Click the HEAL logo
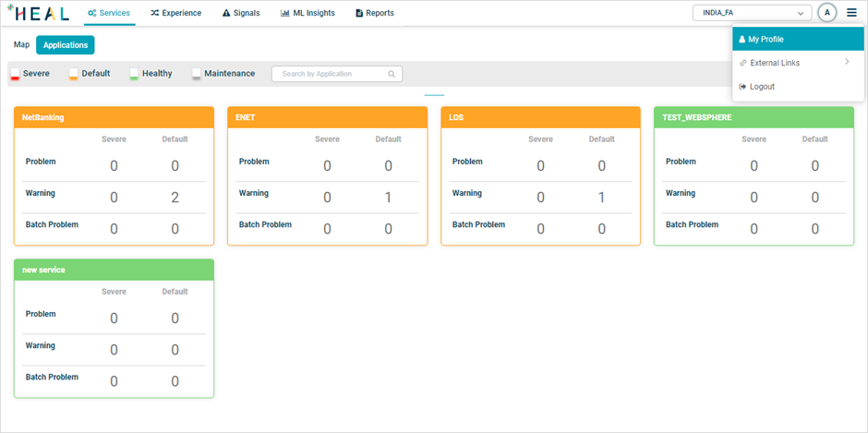Image resolution: width=868 pixels, height=433 pixels. (38, 13)
